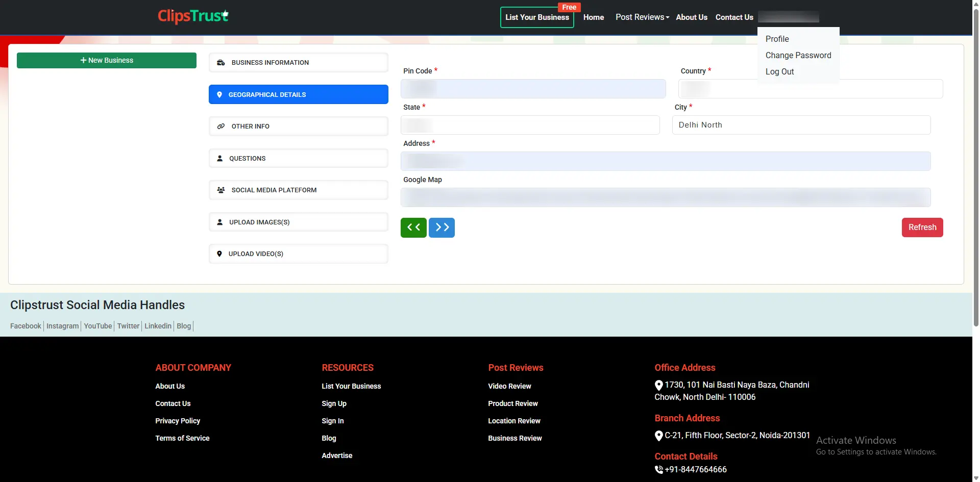The image size is (980, 482).
Task: Click the page vertical scrollbar
Action: pos(976,168)
